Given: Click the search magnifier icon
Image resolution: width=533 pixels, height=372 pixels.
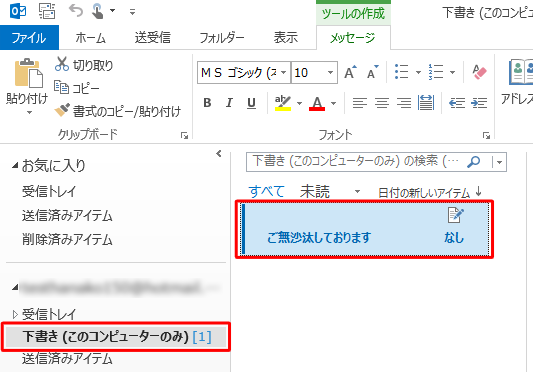Looking at the screenshot, I should click(473, 162).
